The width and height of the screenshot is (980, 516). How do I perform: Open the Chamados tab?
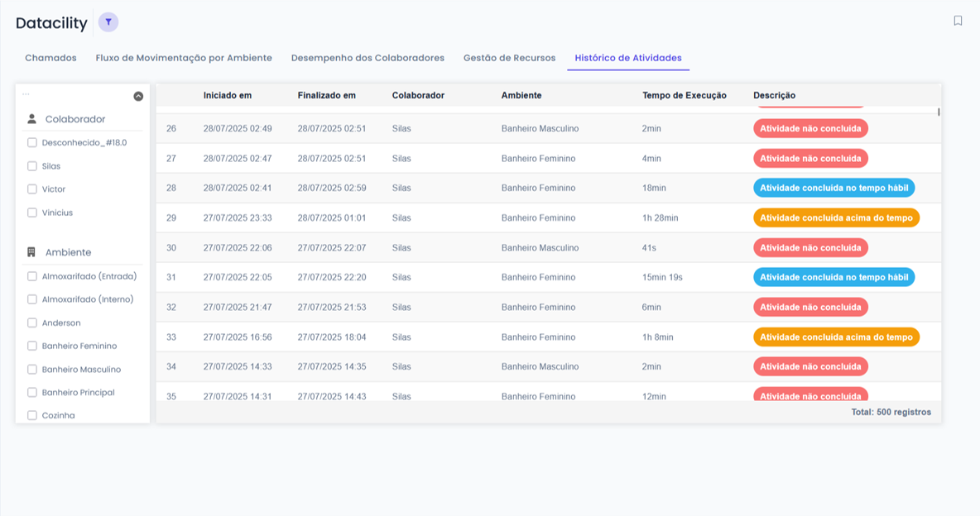pos(50,58)
